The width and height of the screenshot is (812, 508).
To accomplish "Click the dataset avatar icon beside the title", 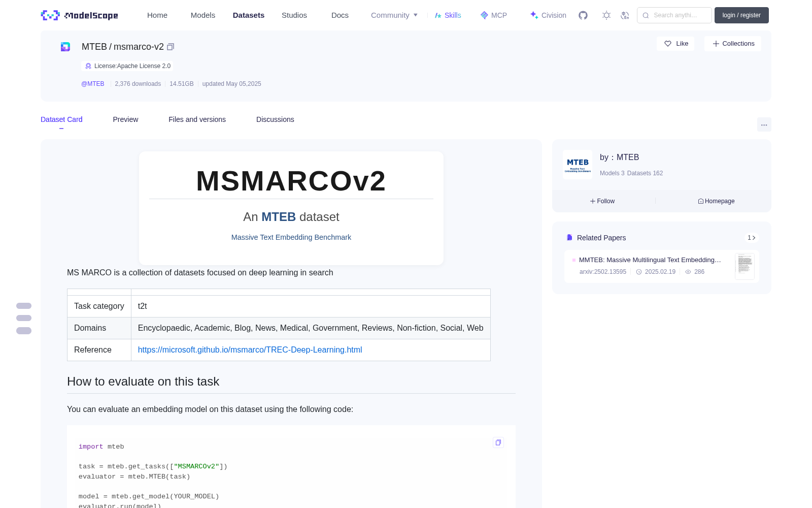I will 65,47.
